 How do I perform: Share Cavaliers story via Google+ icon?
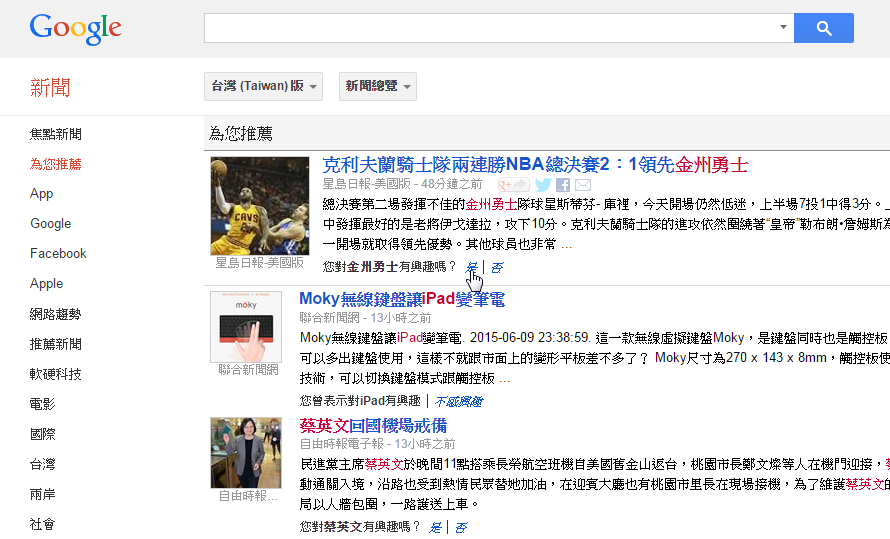[x=513, y=185]
